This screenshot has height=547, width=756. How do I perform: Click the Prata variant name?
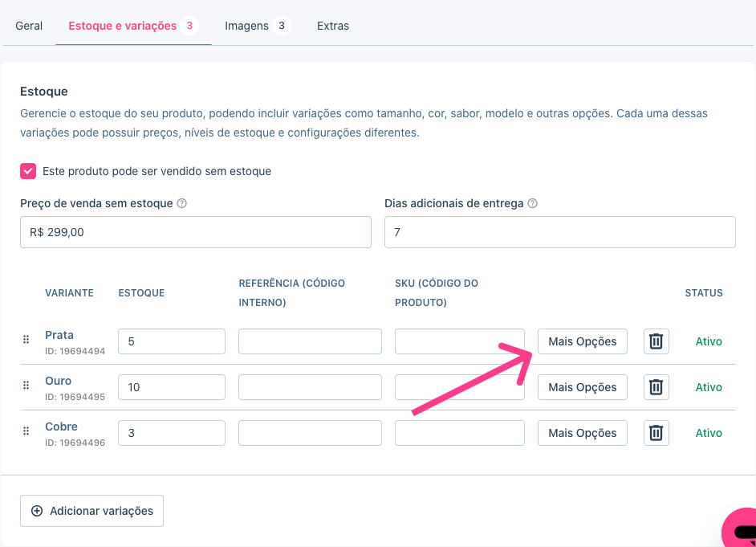pyautogui.click(x=59, y=335)
